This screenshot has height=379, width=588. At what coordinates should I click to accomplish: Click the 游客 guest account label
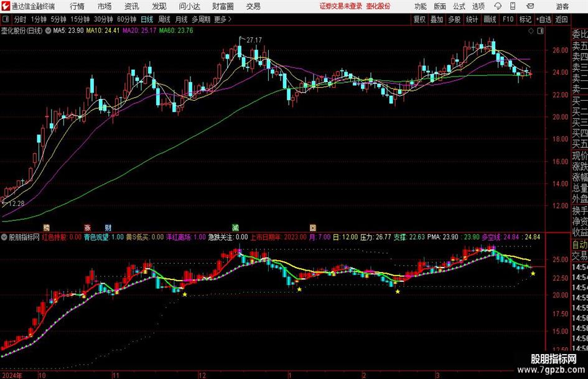(x=562, y=6)
